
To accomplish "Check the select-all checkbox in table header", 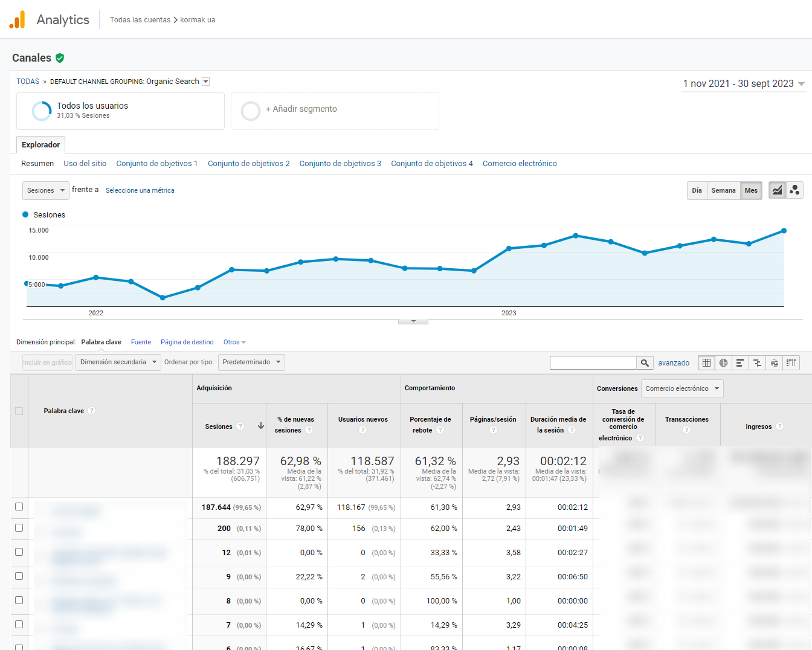I will point(19,411).
